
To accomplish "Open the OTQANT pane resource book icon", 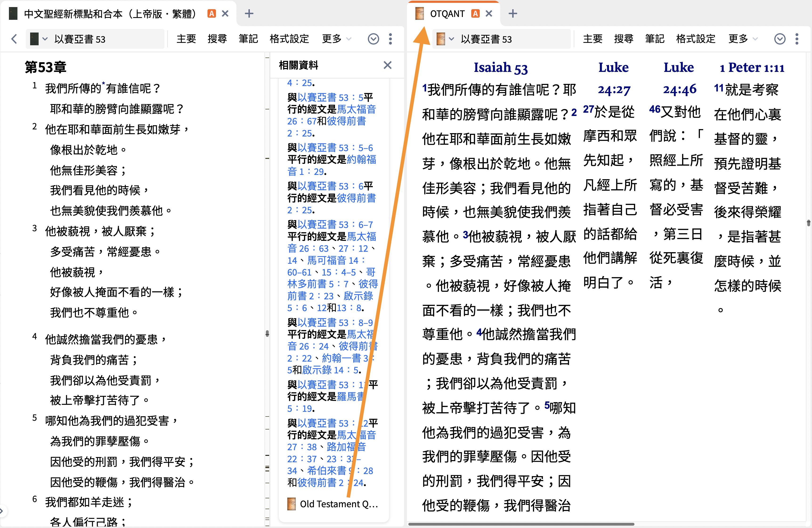I will pyautogui.click(x=441, y=39).
